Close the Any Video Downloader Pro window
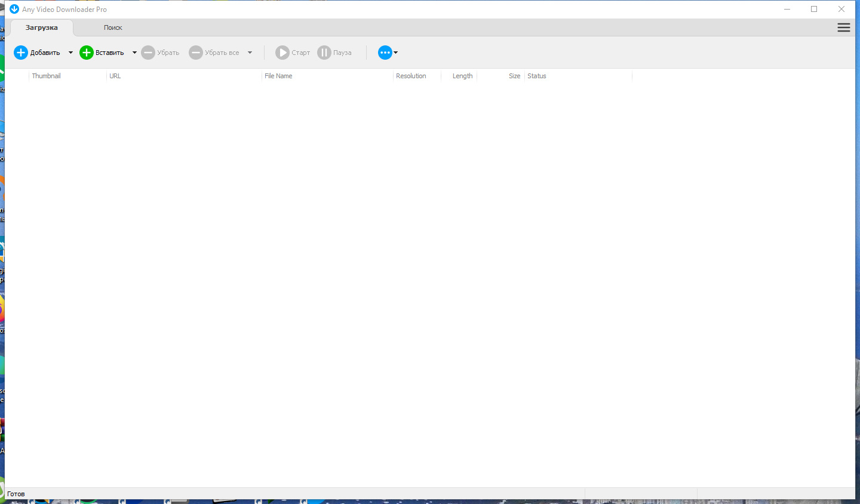Viewport: 860px width, 504px height. point(841,9)
